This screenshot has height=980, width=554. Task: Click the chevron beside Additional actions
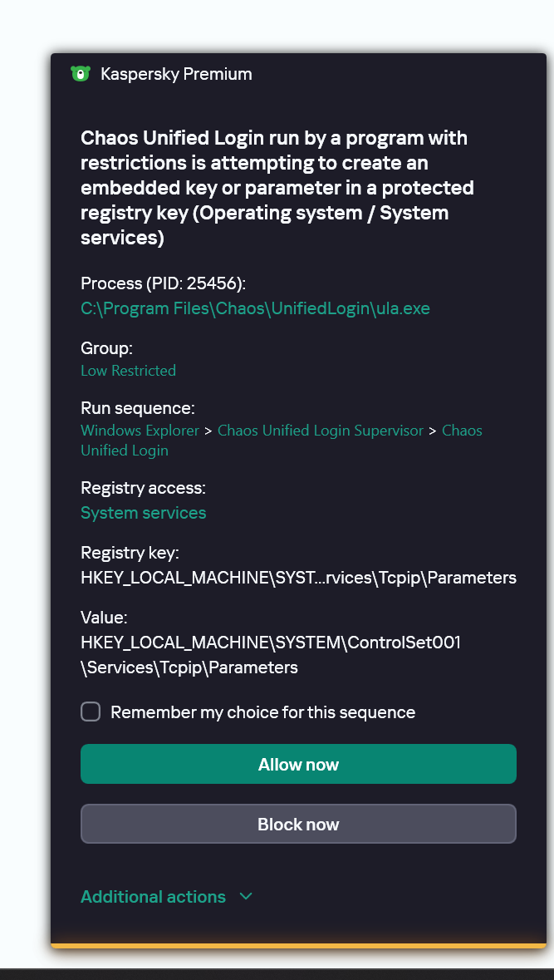(245, 896)
